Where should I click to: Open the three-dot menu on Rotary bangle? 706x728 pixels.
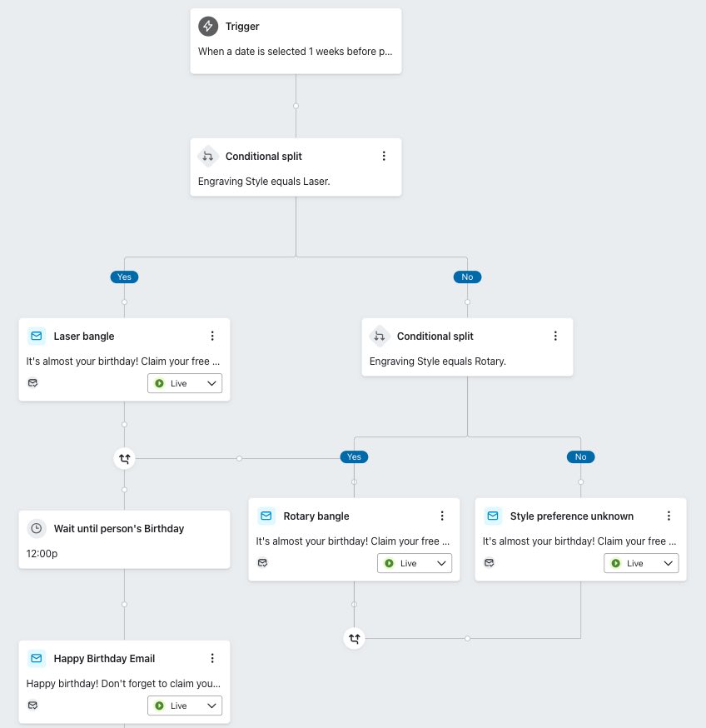click(x=442, y=516)
